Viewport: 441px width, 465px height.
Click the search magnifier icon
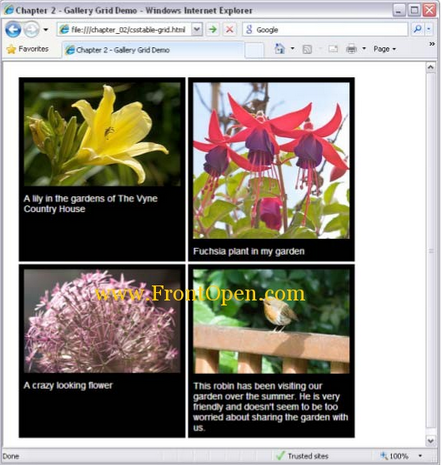point(417,29)
